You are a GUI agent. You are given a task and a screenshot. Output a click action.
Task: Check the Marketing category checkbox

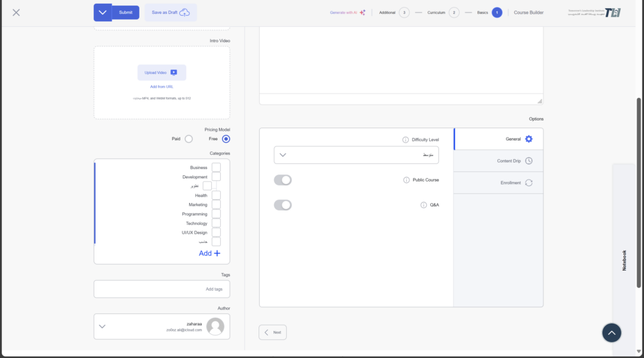pyautogui.click(x=216, y=205)
